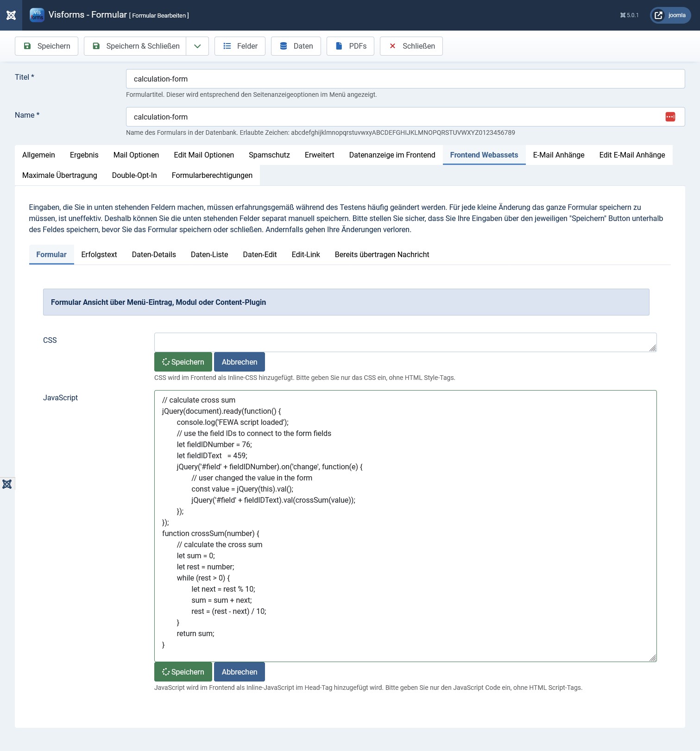Click the floating Joomla icon on left edge
Image resolution: width=700 pixels, height=751 pixels.
[7, 484]
